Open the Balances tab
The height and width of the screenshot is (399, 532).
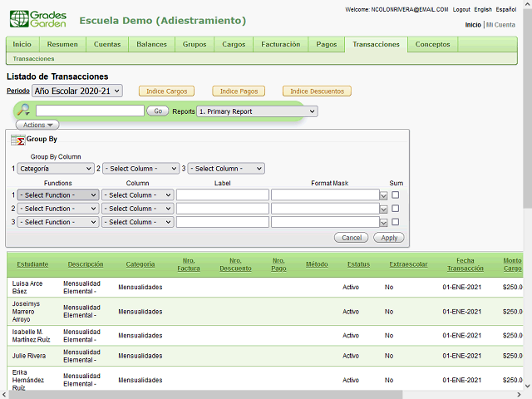tap(151, 44)
